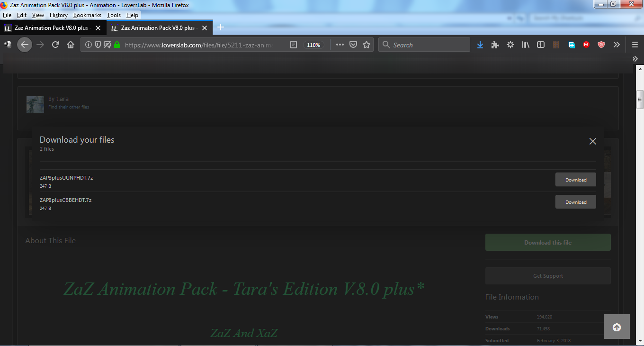The height and width of the screenshot is (346, 644).
Task: Click the ZAP8plusCBBEHDT.7z file name
Action: (66, 200)
